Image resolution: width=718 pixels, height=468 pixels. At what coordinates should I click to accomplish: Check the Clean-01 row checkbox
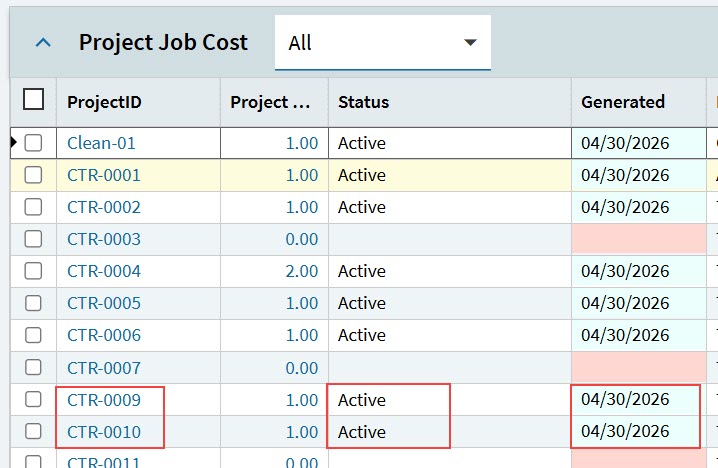(x=33, y=143)
